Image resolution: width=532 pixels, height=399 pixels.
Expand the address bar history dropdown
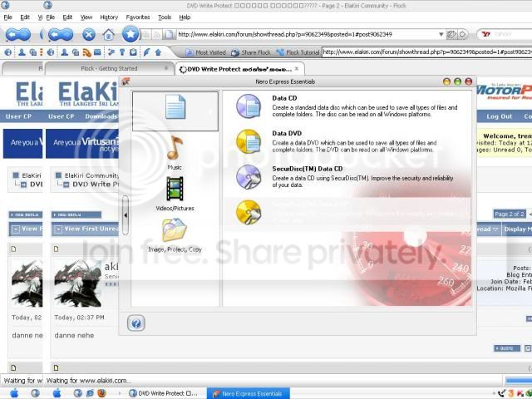(441, 34)
